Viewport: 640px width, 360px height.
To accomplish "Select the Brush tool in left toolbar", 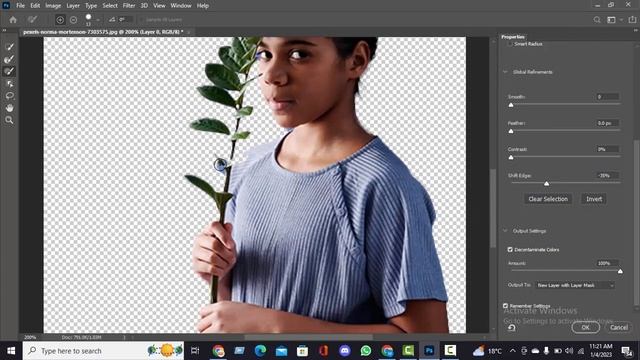I will coord(9,71).
